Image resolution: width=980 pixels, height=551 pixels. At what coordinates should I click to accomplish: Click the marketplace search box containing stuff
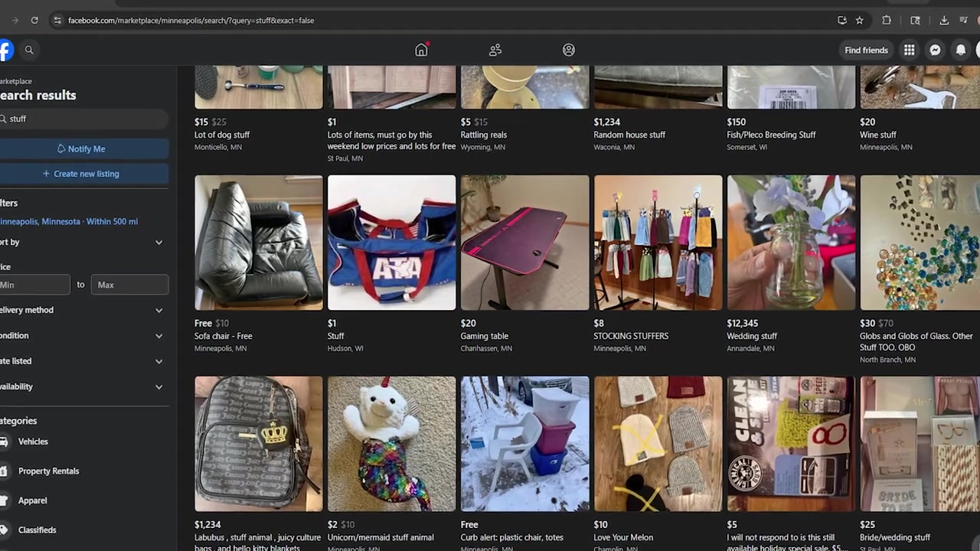[x=83, y=119]
